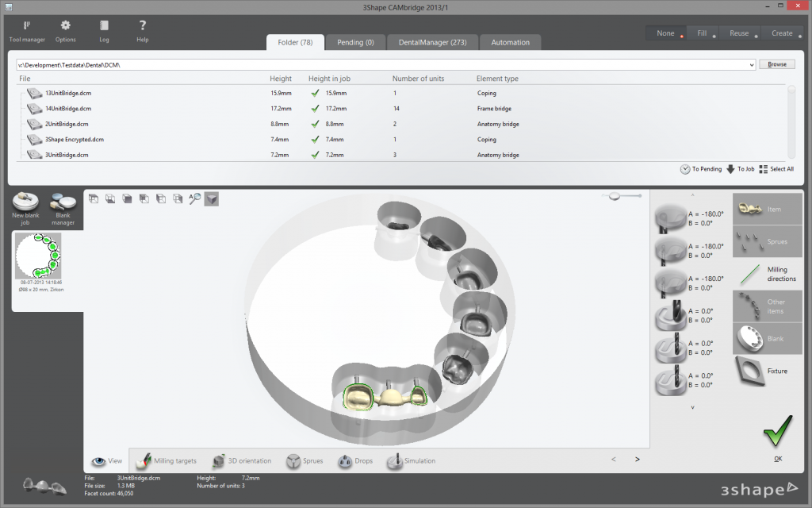
Task: Adjust the transparency slider above the 3D view
Action: [615, 195]
